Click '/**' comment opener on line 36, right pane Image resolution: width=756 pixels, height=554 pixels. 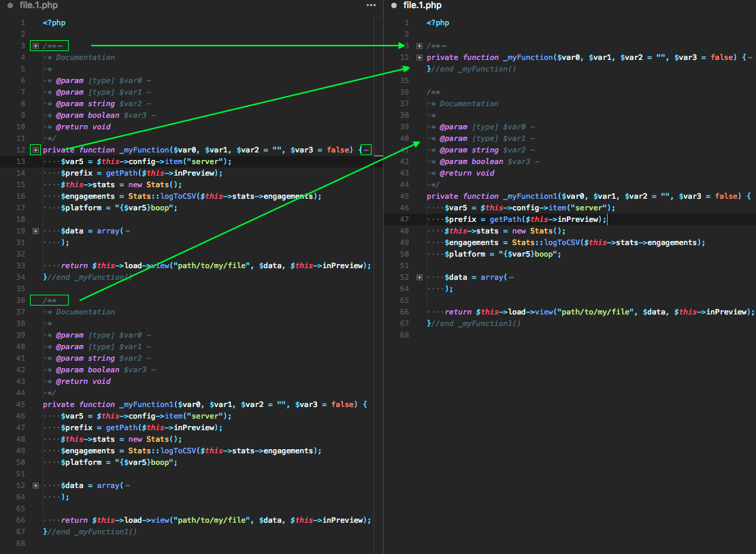click(x=433, y=92)
